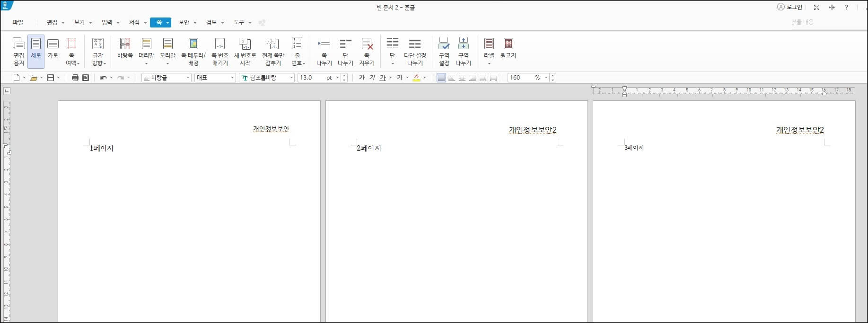The width and height of the screenshot is (868, 323).
Task: Click 단 나누기 column break icon
Action: pos(345,52)
